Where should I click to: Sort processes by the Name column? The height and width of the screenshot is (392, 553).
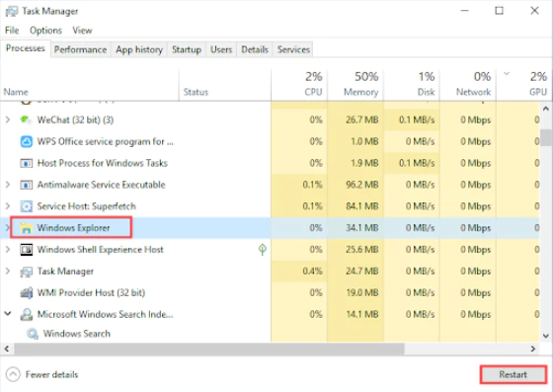pos(90,85)
